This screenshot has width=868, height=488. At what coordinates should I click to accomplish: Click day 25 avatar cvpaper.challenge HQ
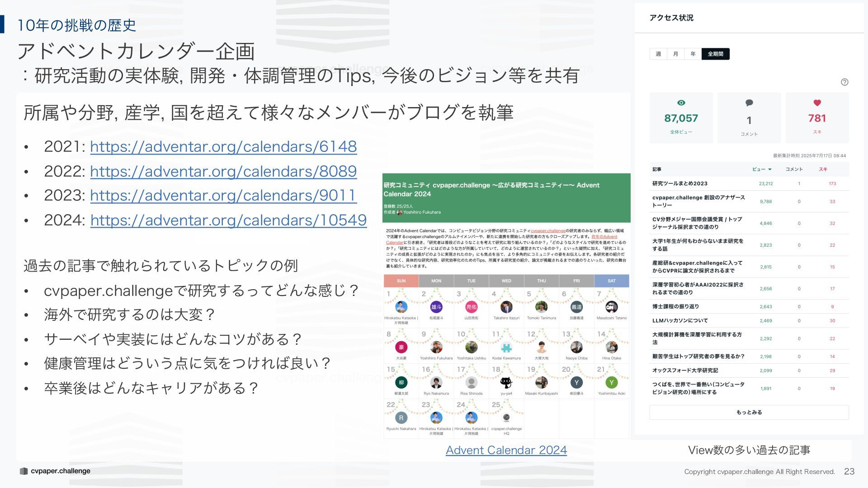click(506, 418)
